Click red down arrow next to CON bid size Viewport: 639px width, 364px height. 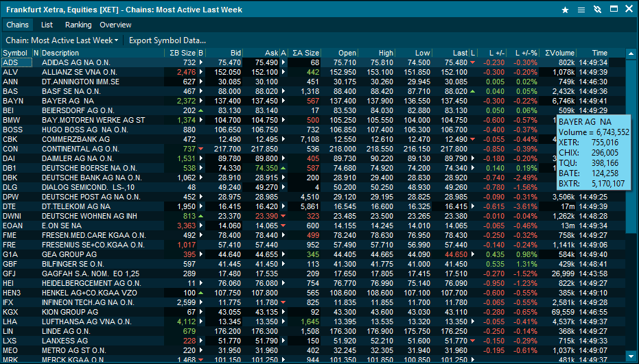tap(200, 149)
